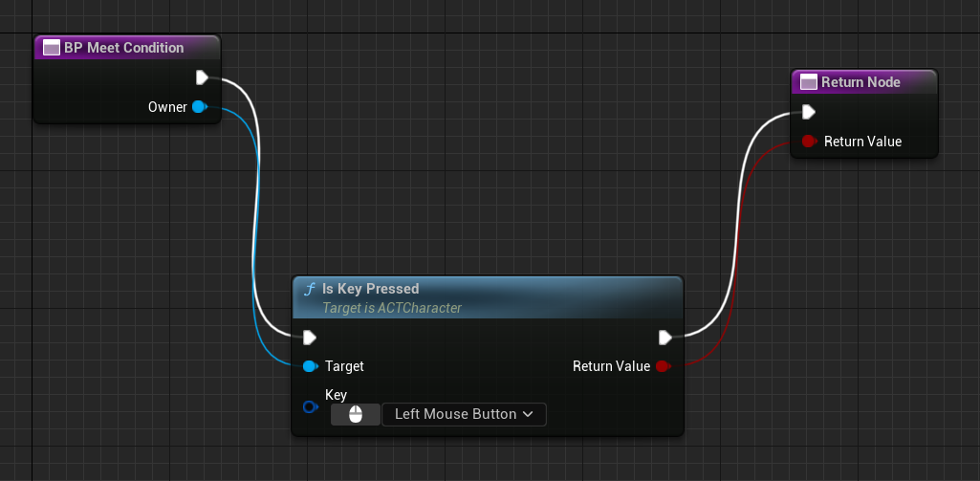Click the blue Owner output pin
The width and height of the screenshot is (980, 481).
point(199,107)
